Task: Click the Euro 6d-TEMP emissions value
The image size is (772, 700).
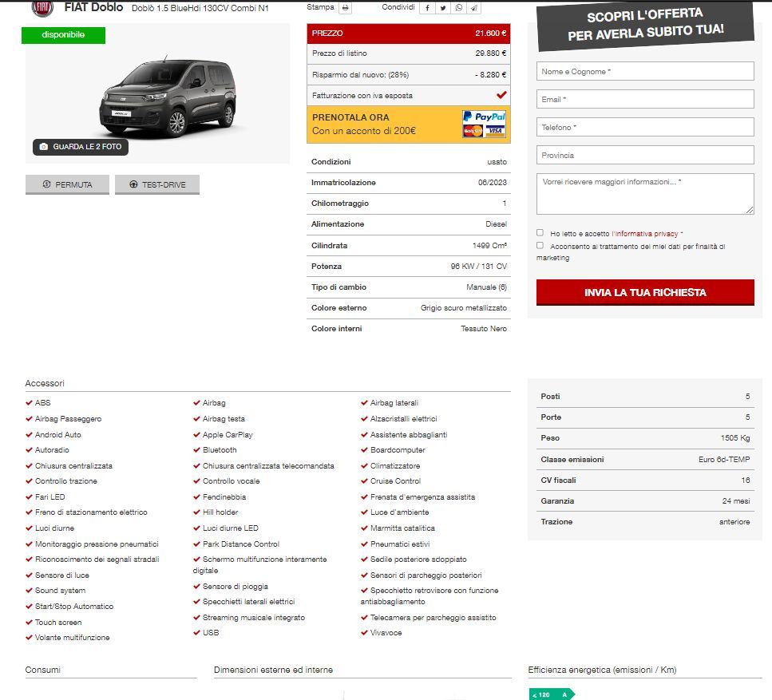Action: point(724,459)
